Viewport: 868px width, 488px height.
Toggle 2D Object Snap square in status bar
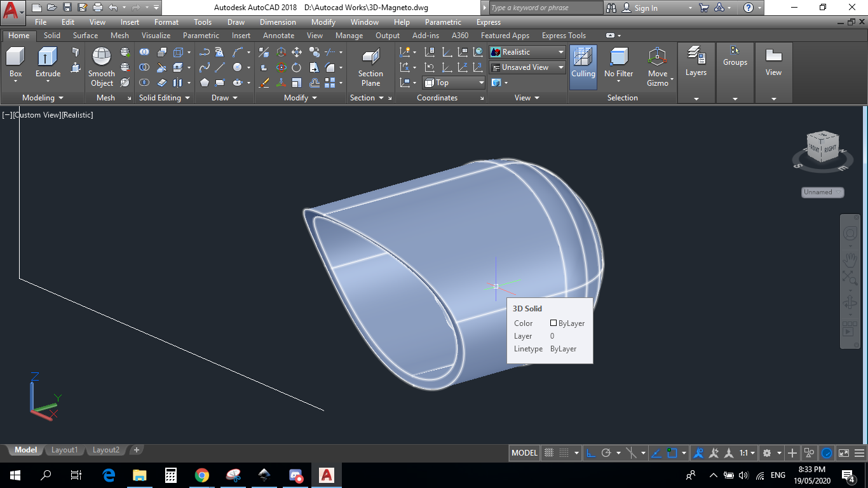coord(672,453)
